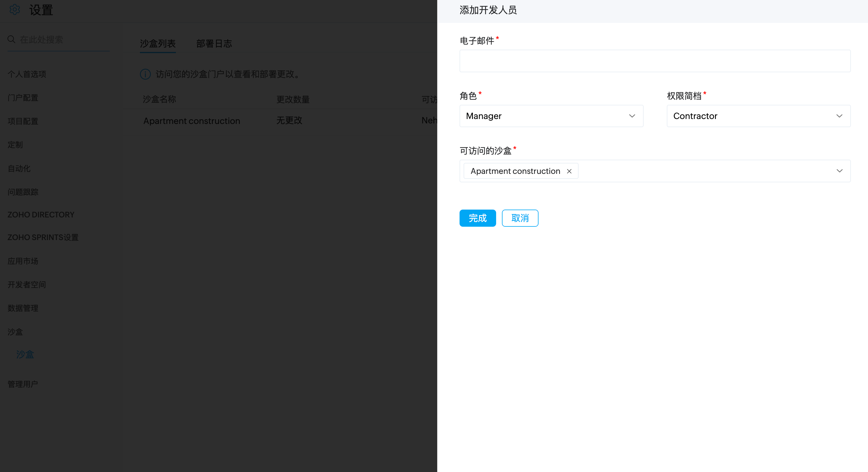Open 门户配置 settings section
Screen dimensions: 868x472
[x=23, y=98]
